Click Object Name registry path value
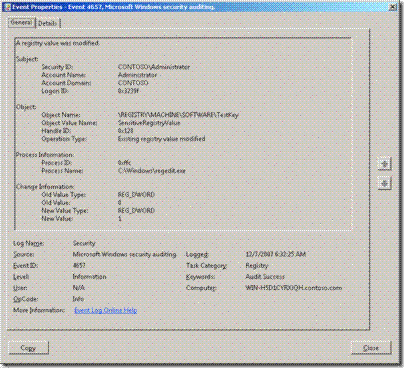This screenshot has height=368, width=404. (x=178, y=115)
